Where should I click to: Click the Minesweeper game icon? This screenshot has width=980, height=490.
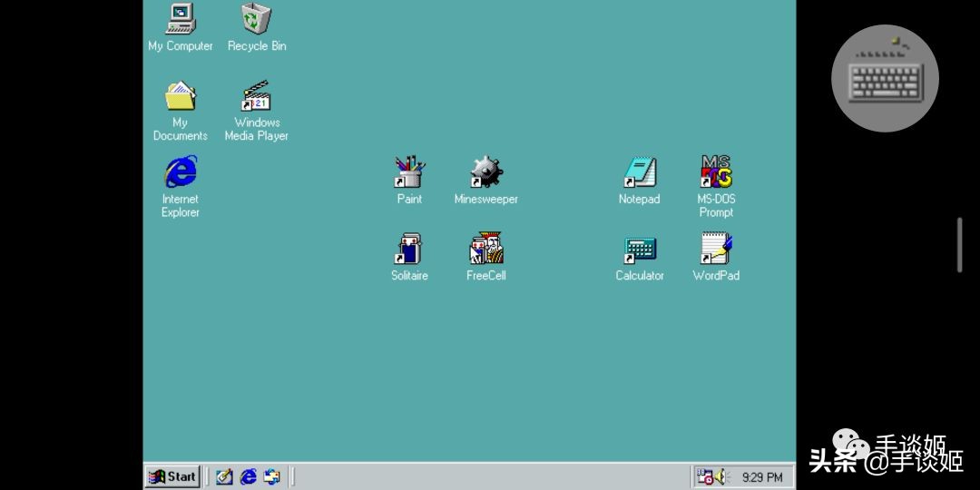tap(485, 172)
